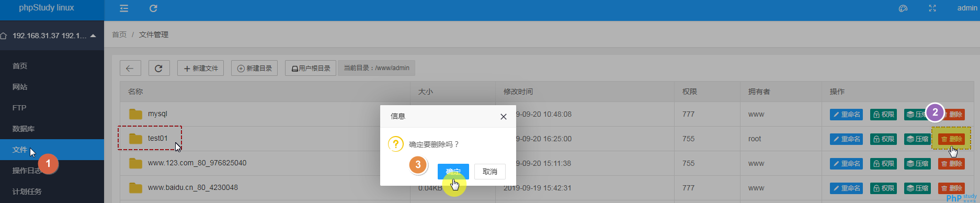Image resolution: width=980 pixels, height=203 pixels.
Task: Close the 信息 dialog with X
Action: [x=504, y=117]
